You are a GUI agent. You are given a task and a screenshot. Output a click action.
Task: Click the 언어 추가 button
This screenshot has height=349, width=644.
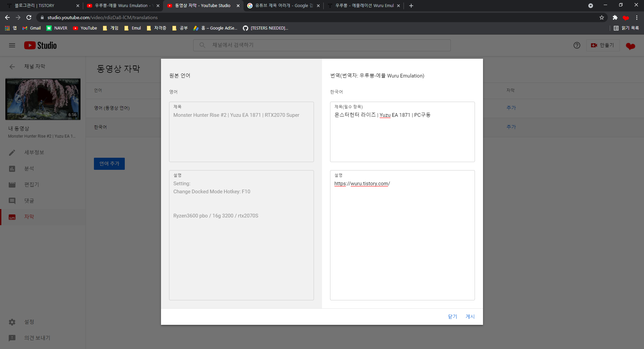click(109, 164)
